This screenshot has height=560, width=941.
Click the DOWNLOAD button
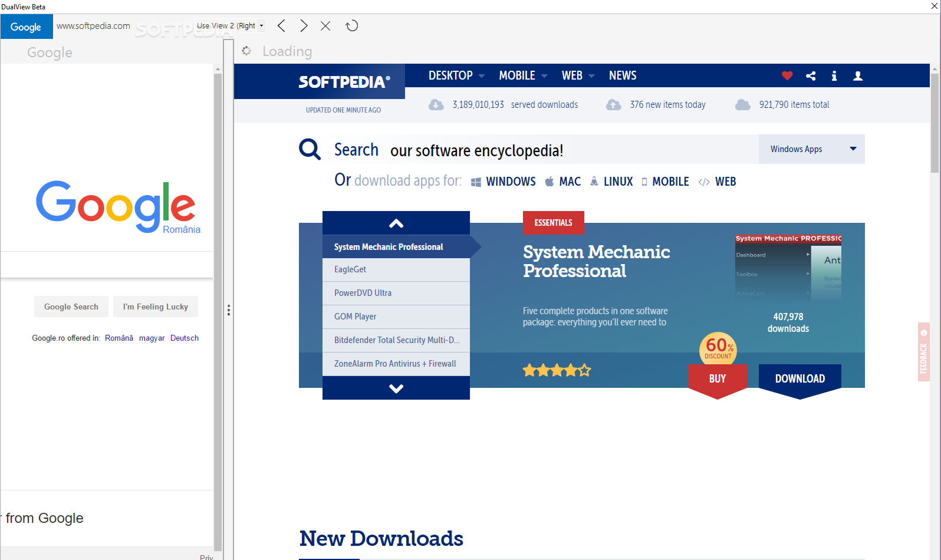(x=800, y=378)
